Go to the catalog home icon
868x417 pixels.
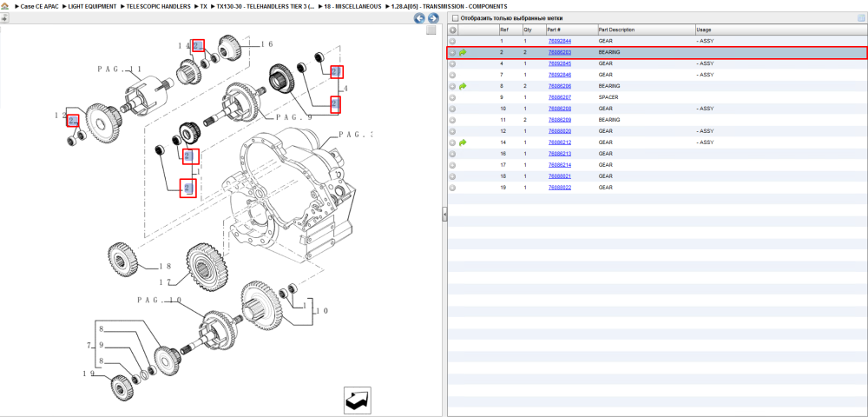[5, 6]
